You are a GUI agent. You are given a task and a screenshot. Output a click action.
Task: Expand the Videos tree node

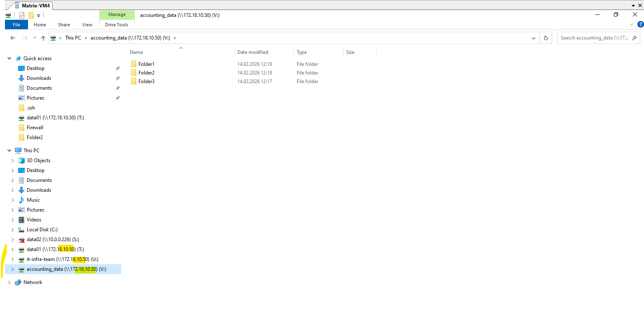(x=13, y=220)
